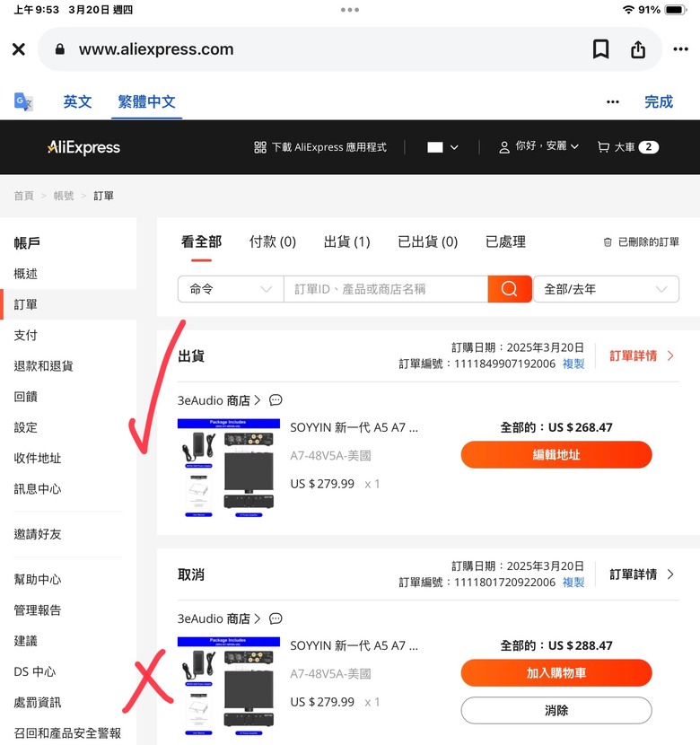Image resolution: width=700 pixels, height=745 pixels.
Task: Open 收件地址 in sidebar
Action: click(x=38, y=458)
